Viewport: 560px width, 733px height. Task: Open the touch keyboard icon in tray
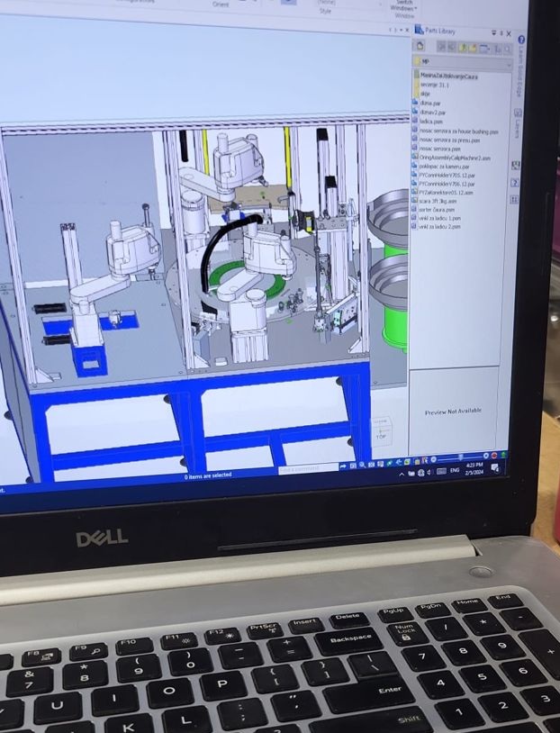(x=441, y=471)
